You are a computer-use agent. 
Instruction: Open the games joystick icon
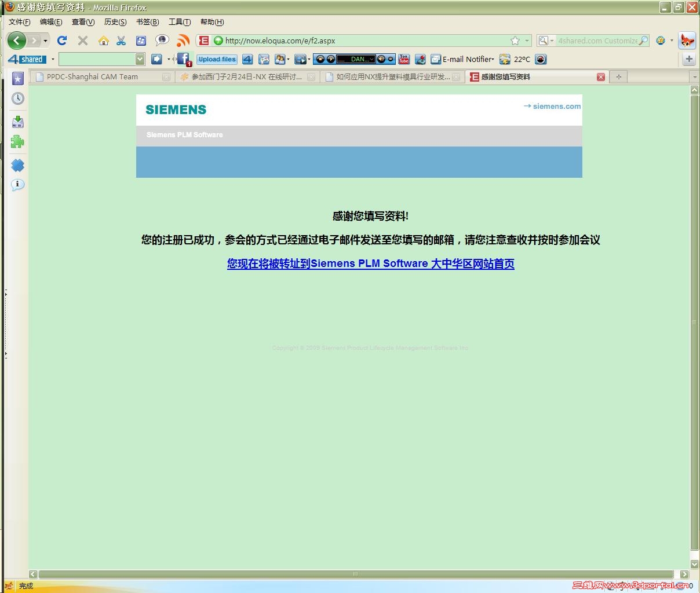420,59
